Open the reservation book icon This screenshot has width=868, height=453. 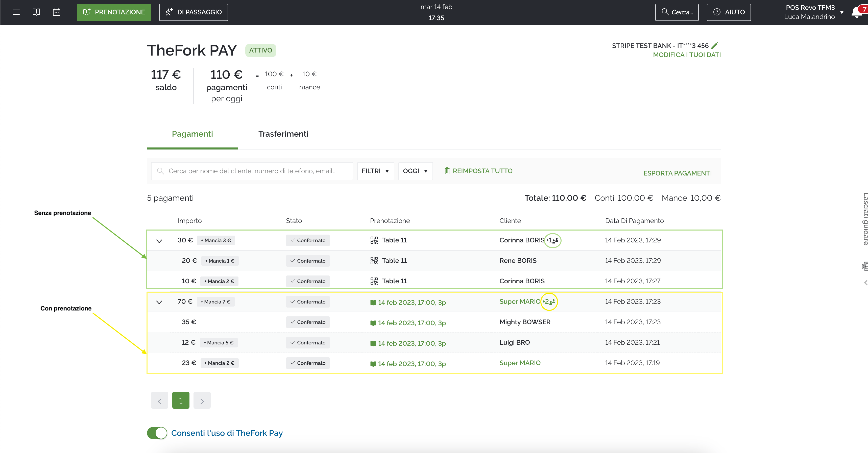click(x=36, y=12)
